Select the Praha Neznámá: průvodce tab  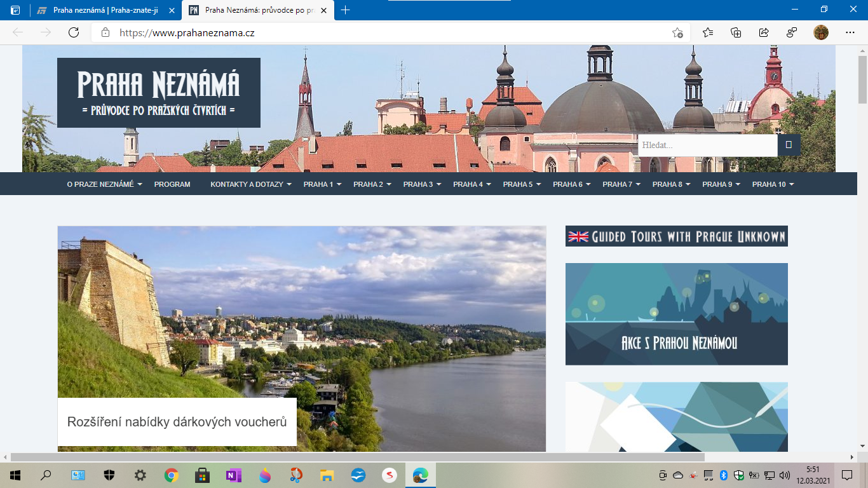pyautogui.click(x=258, y=10)
